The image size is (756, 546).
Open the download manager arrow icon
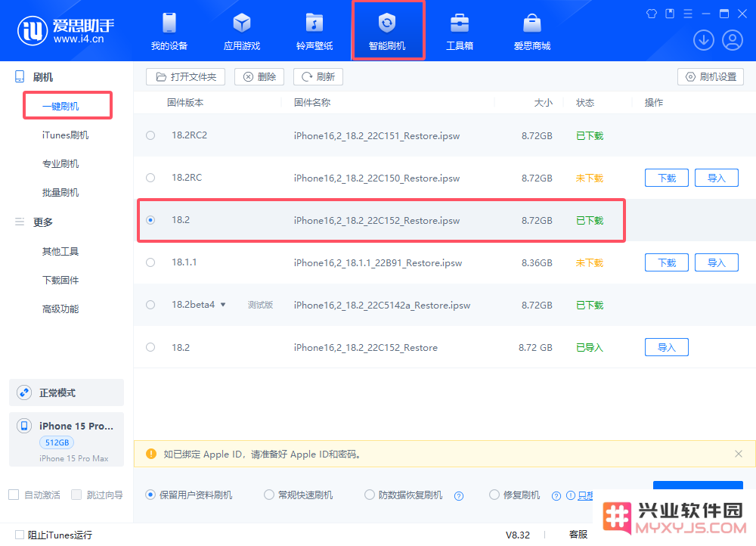(704, 40)
